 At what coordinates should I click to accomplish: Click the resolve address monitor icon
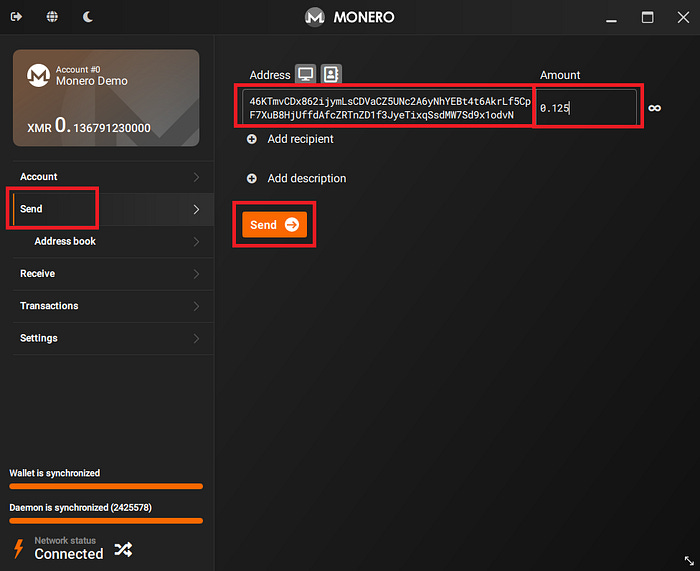(306, 74)
